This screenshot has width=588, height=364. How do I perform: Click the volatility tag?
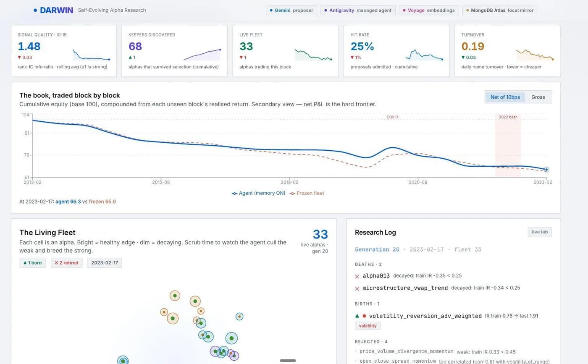[367, 326]
